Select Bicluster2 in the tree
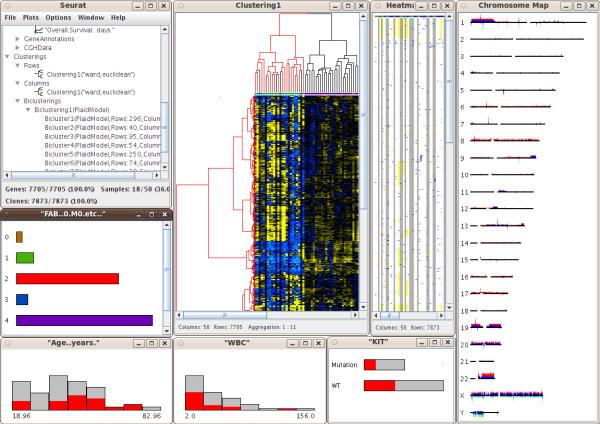 102,127
